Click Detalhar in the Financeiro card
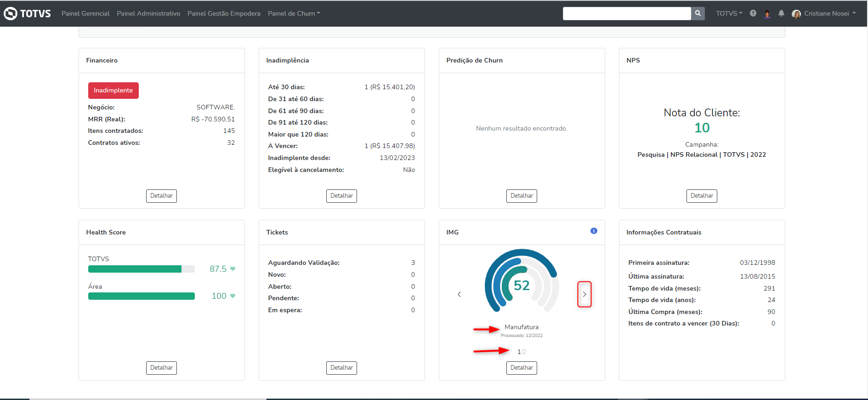The height and width of the screenshot is (400, 868). pyautogui.click(x=162, y=196)
